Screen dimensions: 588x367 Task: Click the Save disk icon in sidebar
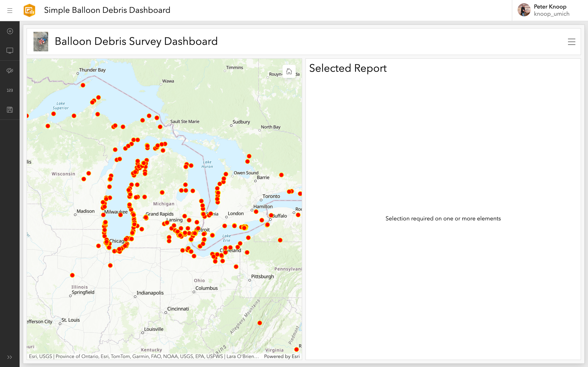click(10, 110)
